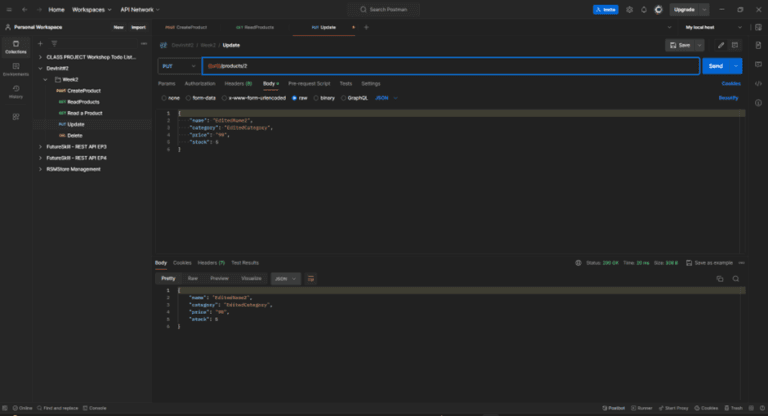The height and width of the screenshot is (416, 768).
Task: Switch to the Params tab
Action: (x=167, y=84)
